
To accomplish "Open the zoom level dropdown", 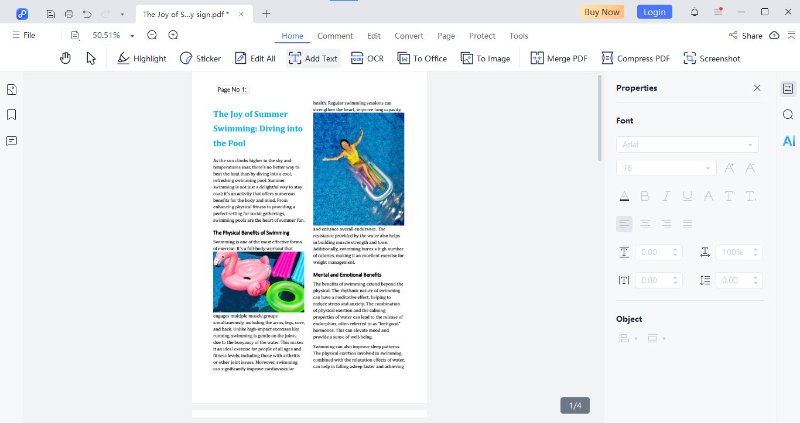I will tap(132, 36).
